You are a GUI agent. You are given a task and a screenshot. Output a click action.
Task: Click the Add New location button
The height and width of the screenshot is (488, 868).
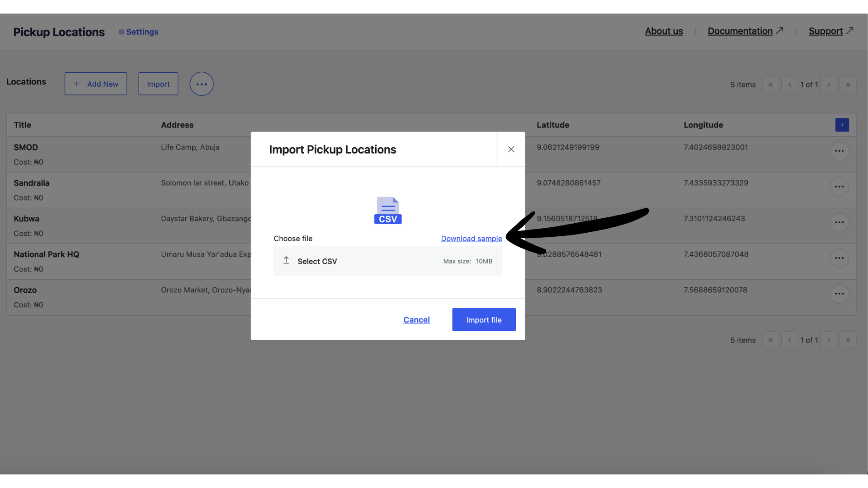[x=95, y=84]
